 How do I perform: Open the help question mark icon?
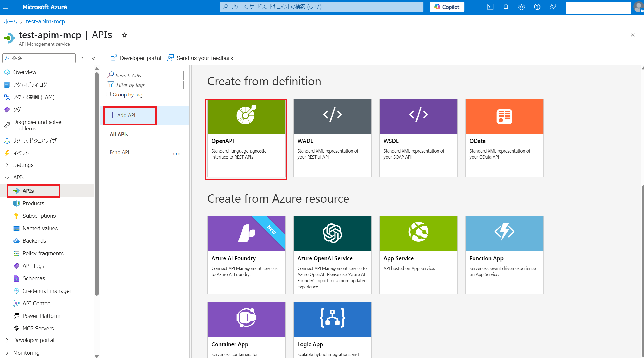pos(537,7)
